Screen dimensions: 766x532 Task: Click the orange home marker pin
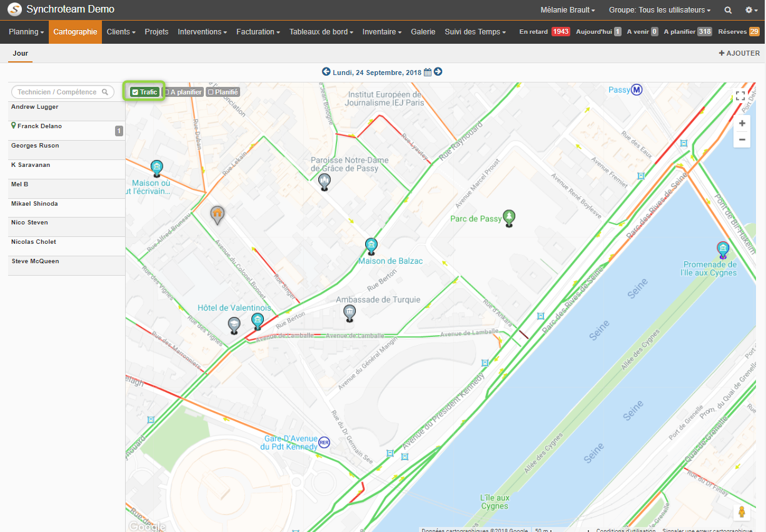point(217,215)
